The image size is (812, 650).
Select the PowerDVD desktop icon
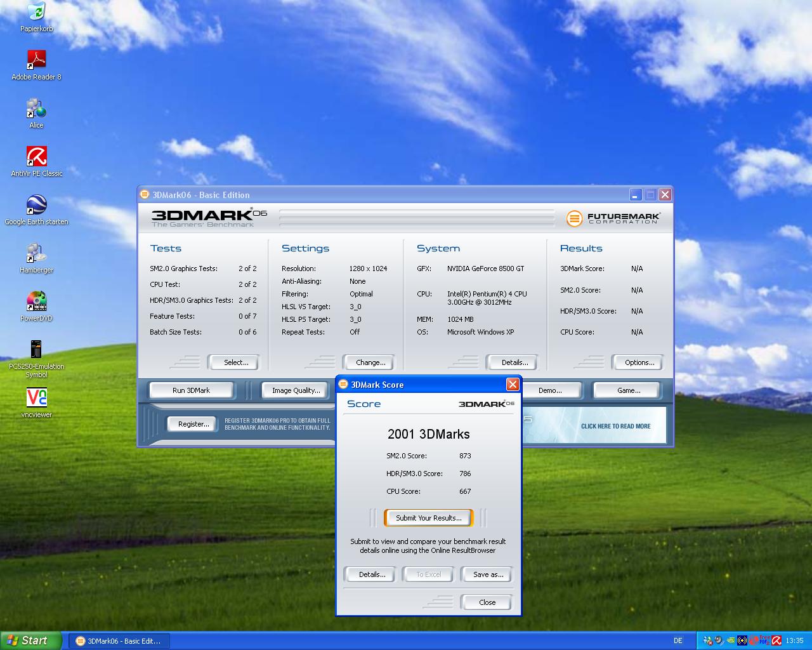(36, 307)
